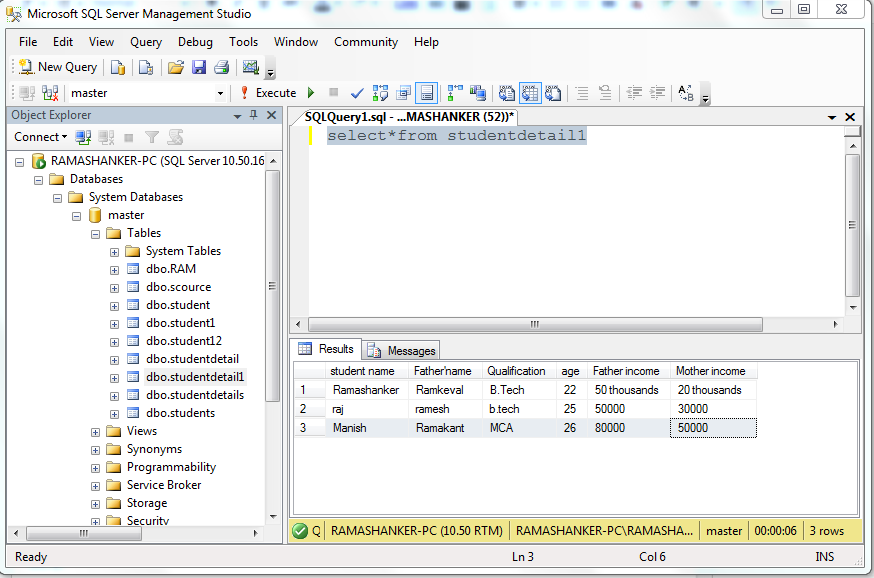Select the SQLQuery1.sql document tab

click(409, 116)
